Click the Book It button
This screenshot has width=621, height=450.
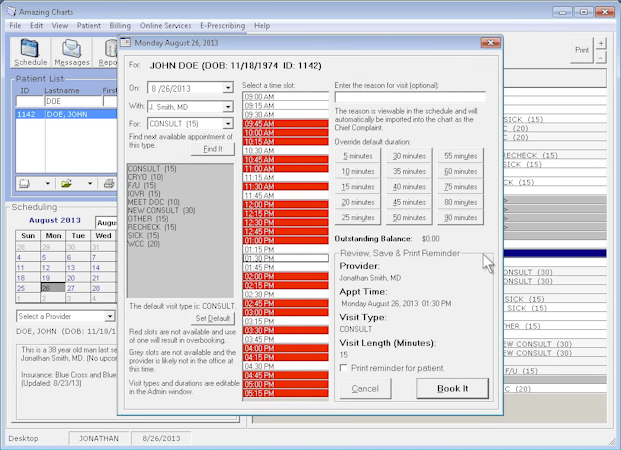click(x=452, y=389)
